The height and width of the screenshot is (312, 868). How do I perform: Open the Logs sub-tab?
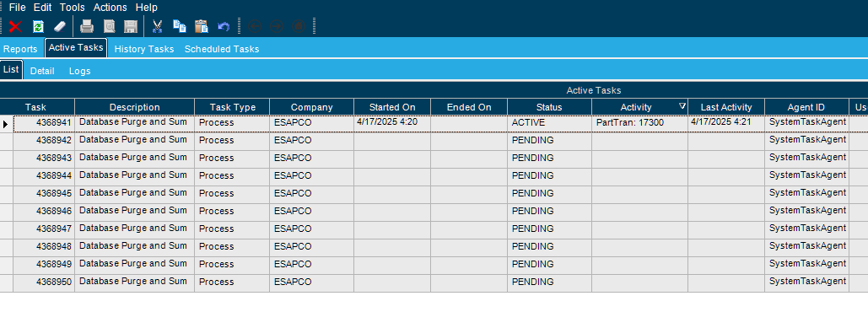[79, 72]
